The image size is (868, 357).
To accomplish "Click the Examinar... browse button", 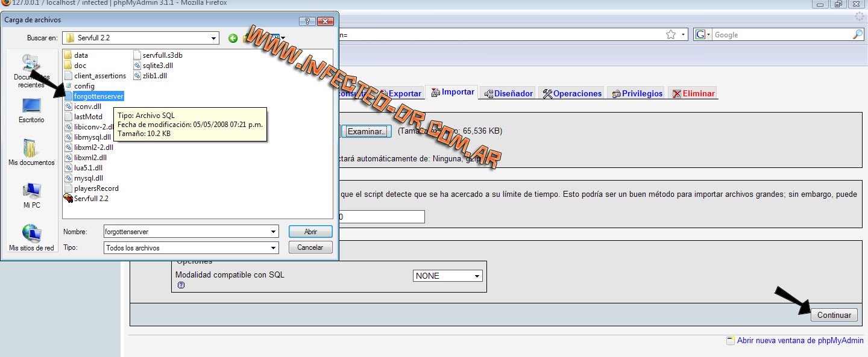I will point(367,131).
